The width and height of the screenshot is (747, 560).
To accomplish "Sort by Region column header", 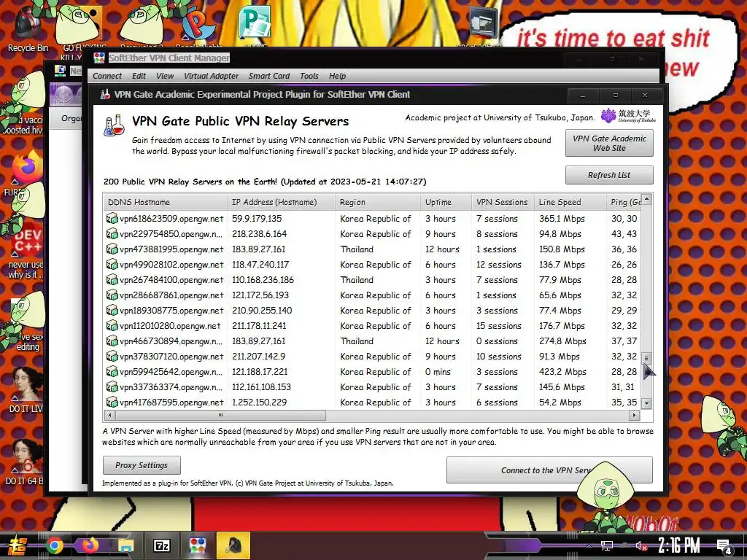I will tap(378, 202).
